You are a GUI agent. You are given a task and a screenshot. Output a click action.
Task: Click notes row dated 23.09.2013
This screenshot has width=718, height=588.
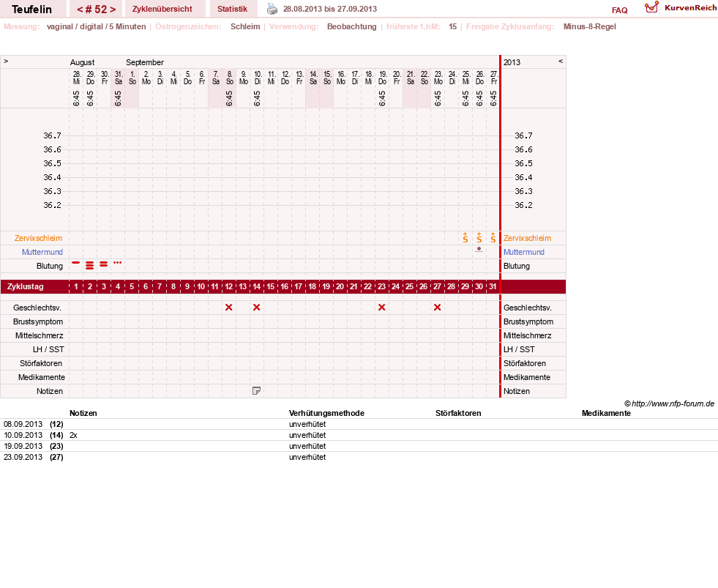click(359, 457)
